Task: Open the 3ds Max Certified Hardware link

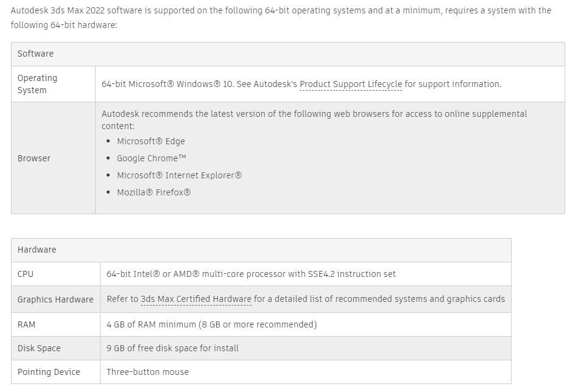Action: (196, 299)
